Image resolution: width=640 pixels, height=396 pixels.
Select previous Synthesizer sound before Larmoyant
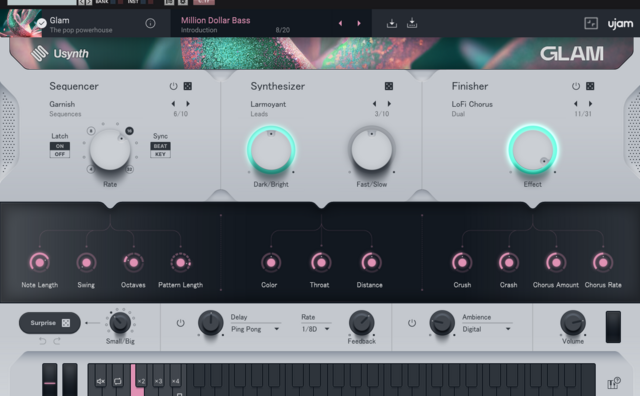(x=375, y=104)
